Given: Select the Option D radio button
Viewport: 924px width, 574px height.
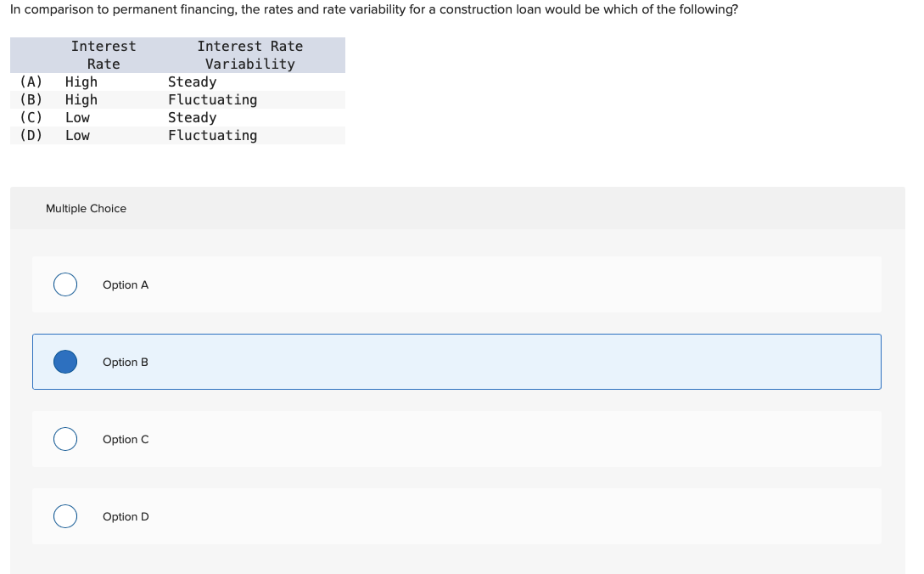Looking at the screenshot, I should click(x=65, y=516).
